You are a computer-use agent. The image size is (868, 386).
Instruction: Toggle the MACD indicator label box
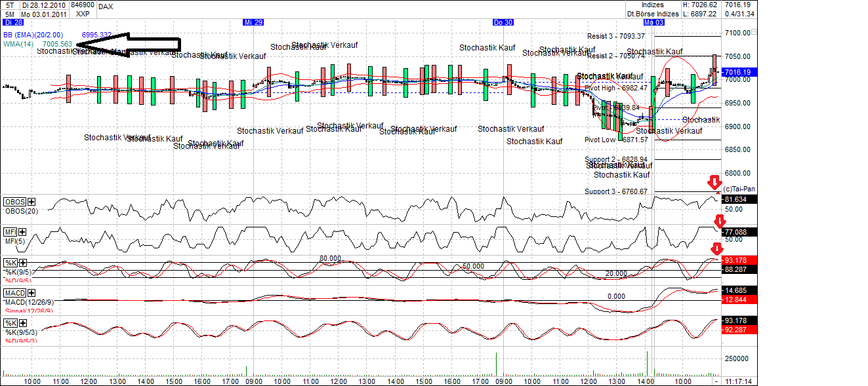tap(15, 292)
